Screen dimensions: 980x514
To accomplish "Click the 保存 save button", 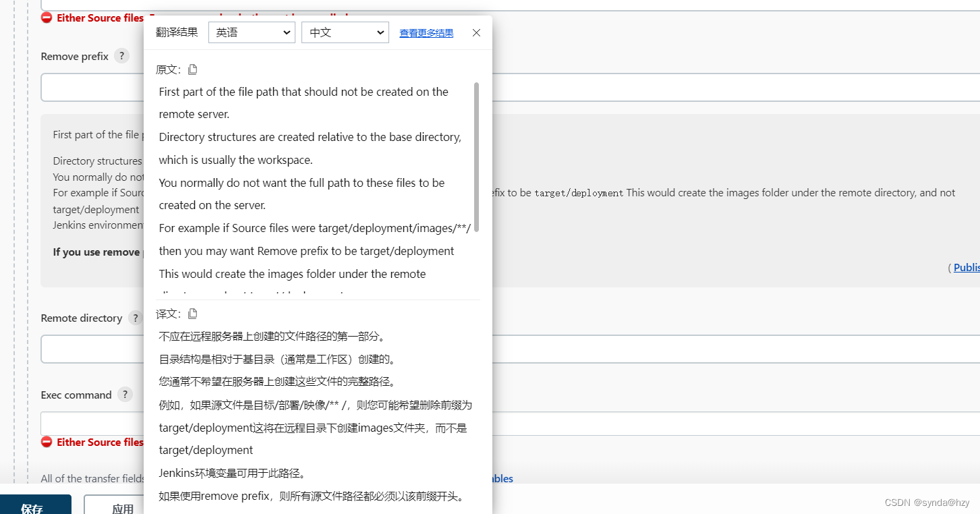I will 32,506.
